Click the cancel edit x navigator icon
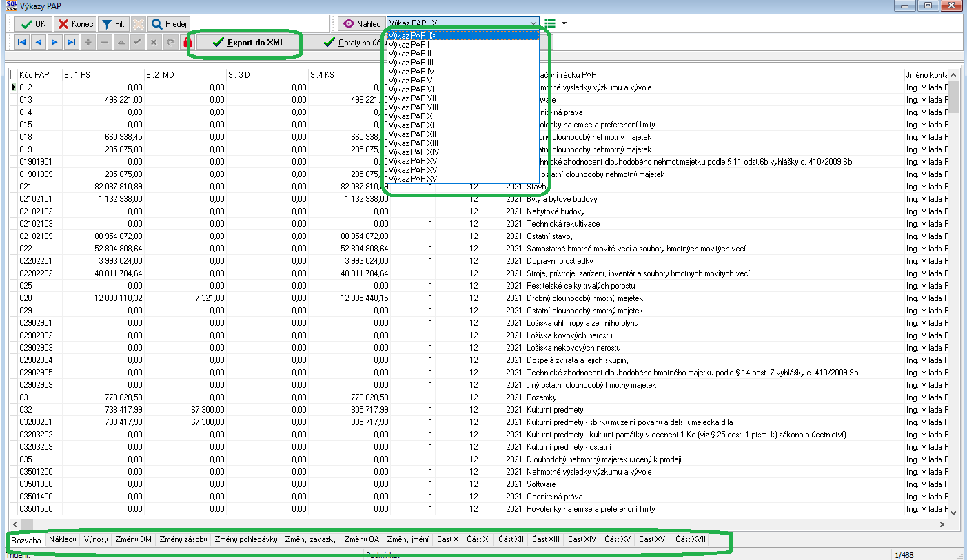967x560 pixels. click(154, 43)
